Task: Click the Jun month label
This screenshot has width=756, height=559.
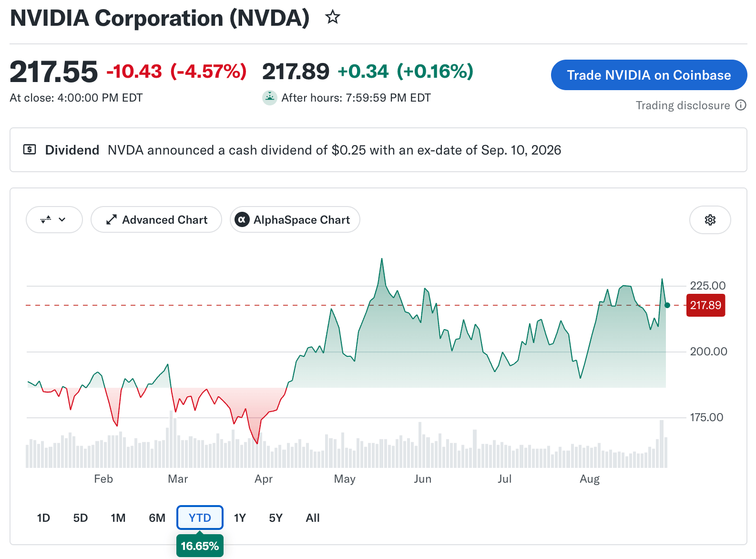Action: (x=423, y=479)
